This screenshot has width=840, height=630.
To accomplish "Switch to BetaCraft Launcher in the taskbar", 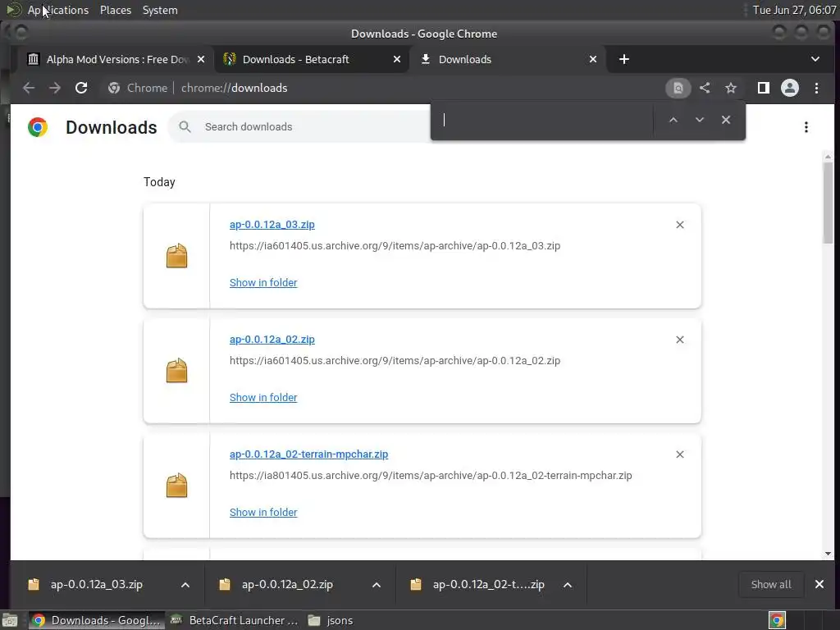I will (234, 620).
